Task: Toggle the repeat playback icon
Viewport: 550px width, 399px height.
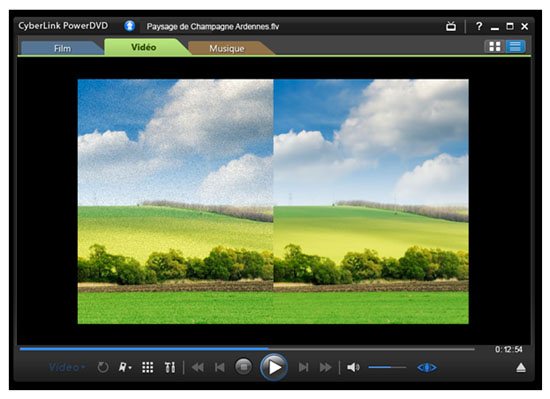Action: (103, 367)
